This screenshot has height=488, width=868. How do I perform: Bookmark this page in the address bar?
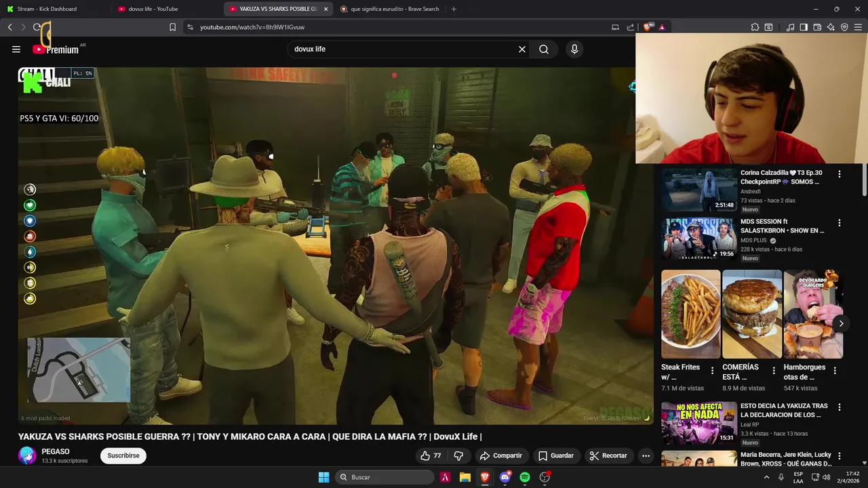[x=172, y=27]
